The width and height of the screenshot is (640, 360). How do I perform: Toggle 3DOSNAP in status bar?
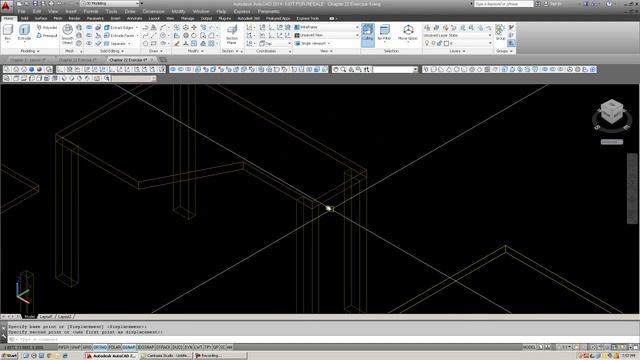point(145,347)
